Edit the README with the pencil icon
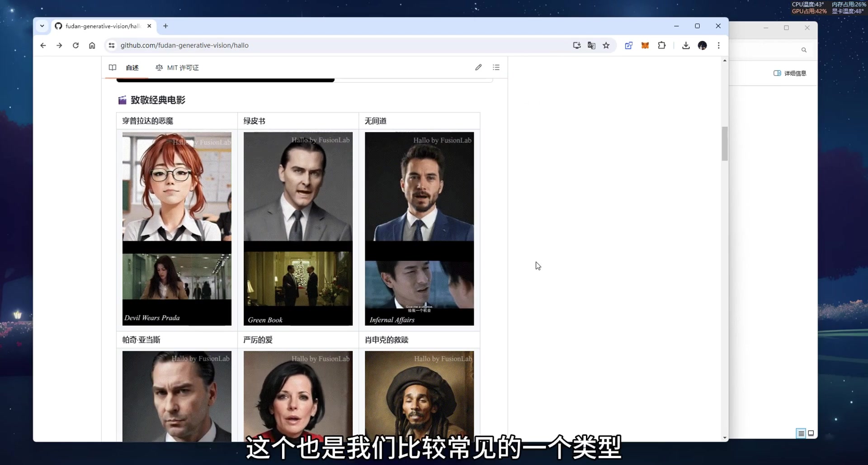 click(478, 67)
